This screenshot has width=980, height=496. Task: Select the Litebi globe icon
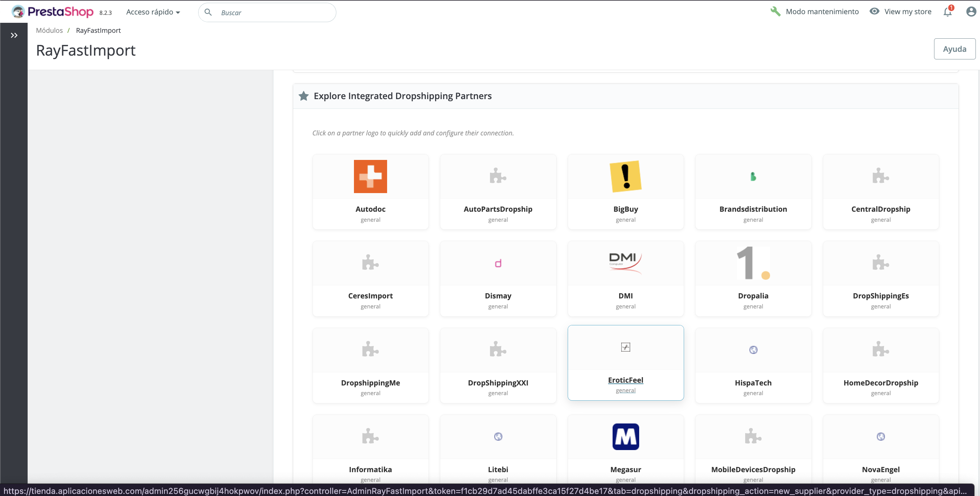point(498,437)
